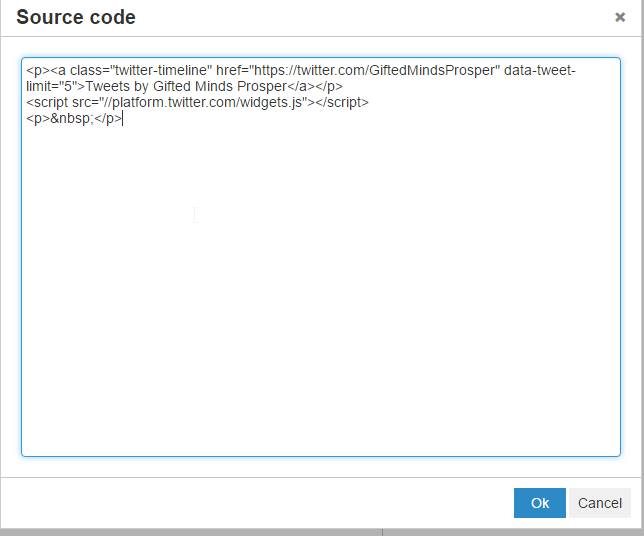Close the Source code dialog with the X icon

[x=620, y=17]
